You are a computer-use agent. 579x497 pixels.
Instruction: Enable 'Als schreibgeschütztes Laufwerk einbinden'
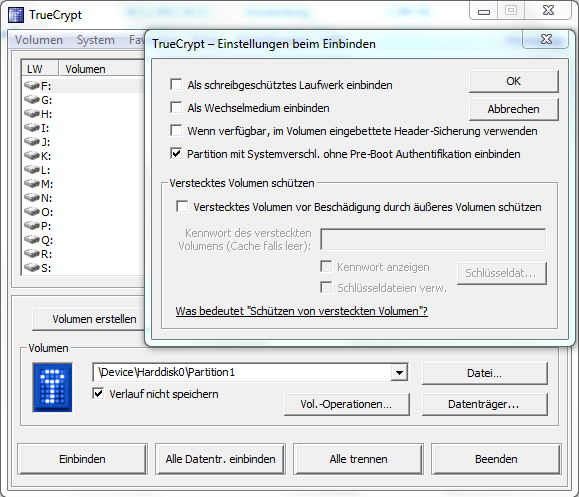176,85
